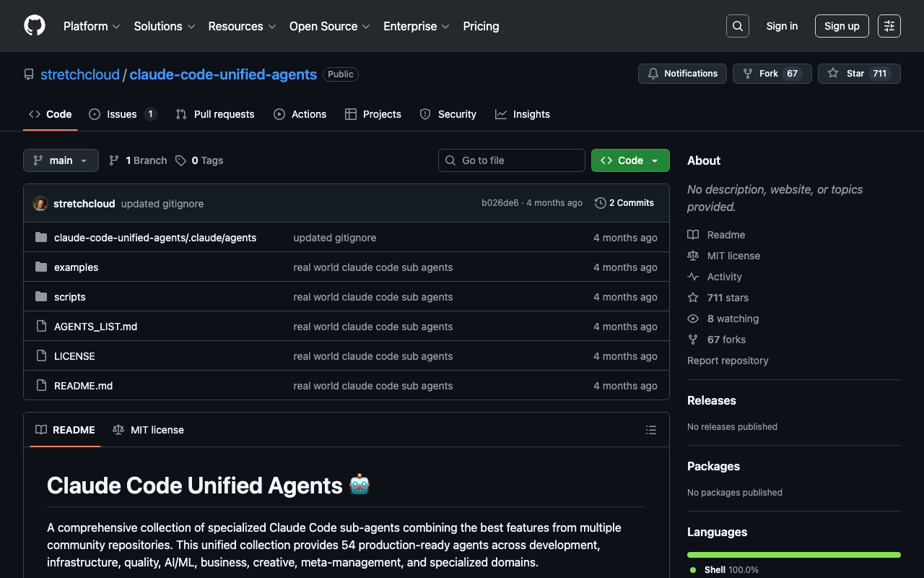
Task: Open the AGENTS_LIST.md file
Action: [x=95, y=327]
